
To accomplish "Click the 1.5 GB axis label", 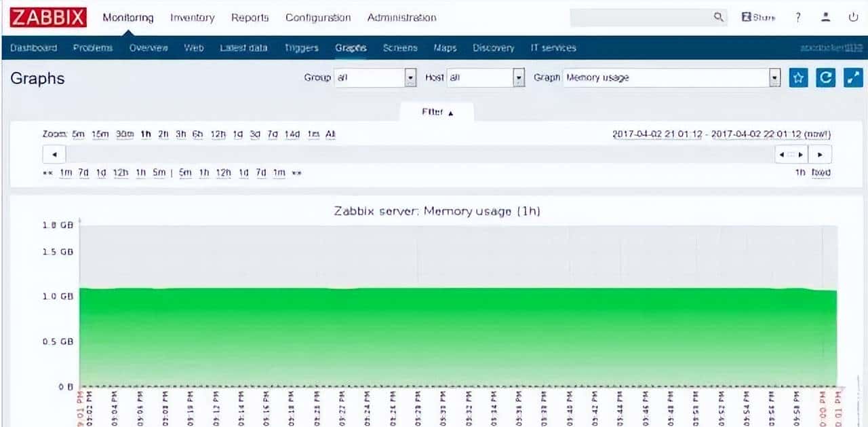I will click(58, 252).
